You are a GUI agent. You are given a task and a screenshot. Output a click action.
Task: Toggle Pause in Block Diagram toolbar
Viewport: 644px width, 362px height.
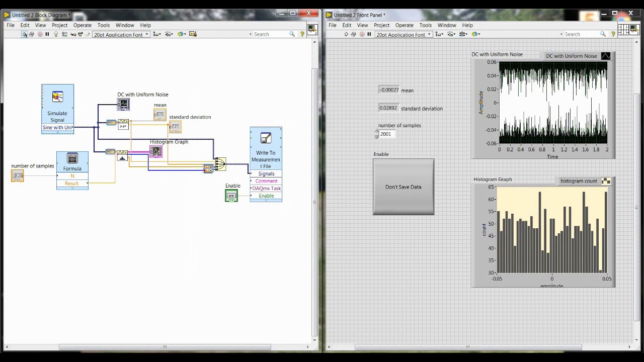[47, 34]
